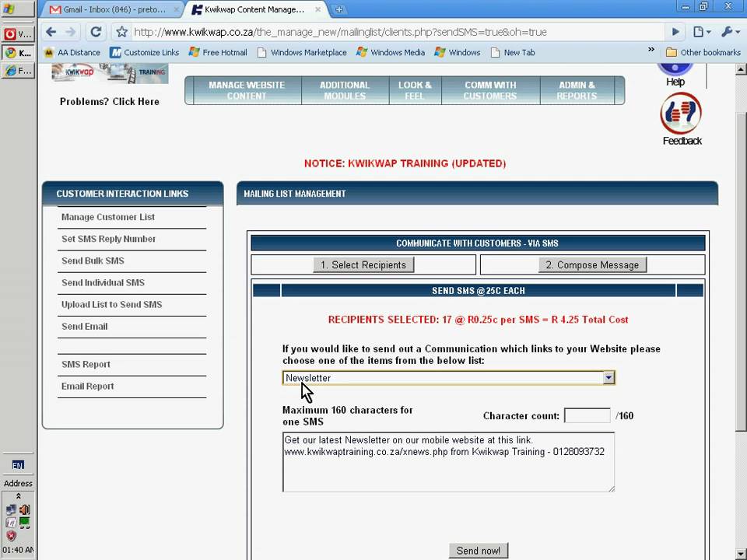
Task: Select the Kwikwap Content Manager tab
Action: pyautogui.click(x=254, y=9)
